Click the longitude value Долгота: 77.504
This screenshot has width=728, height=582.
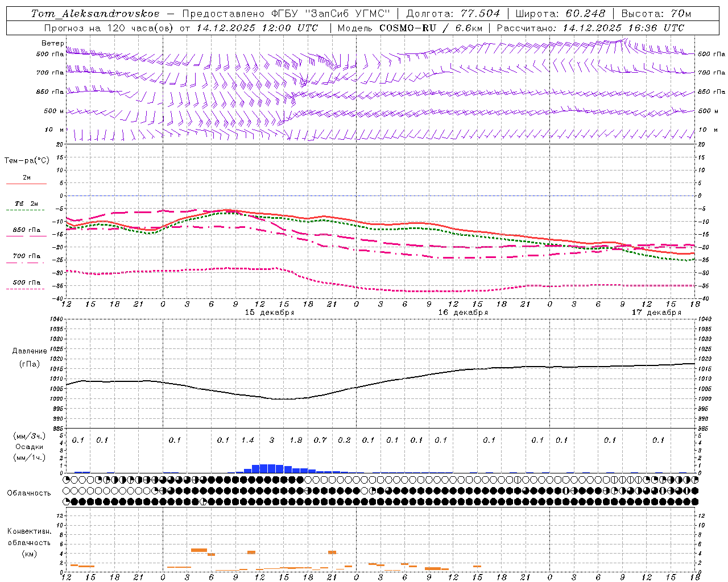click(x=453, y=14)
